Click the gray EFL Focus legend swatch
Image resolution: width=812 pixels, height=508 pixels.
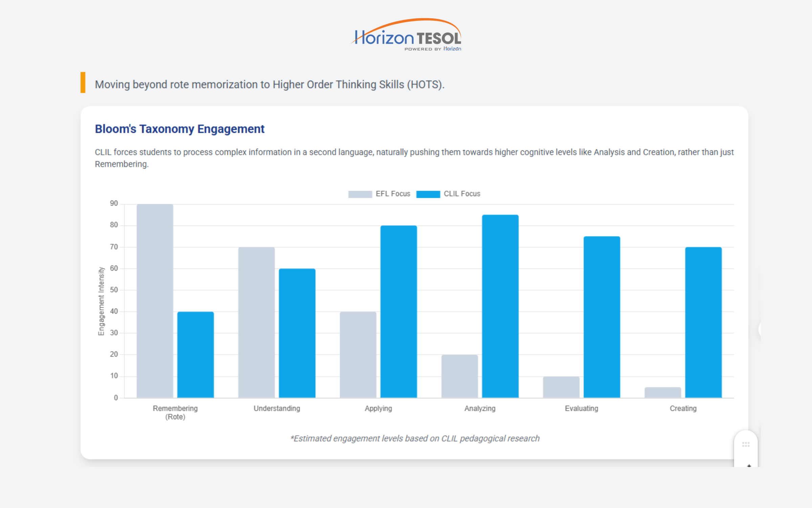click(x=360, y=194)
